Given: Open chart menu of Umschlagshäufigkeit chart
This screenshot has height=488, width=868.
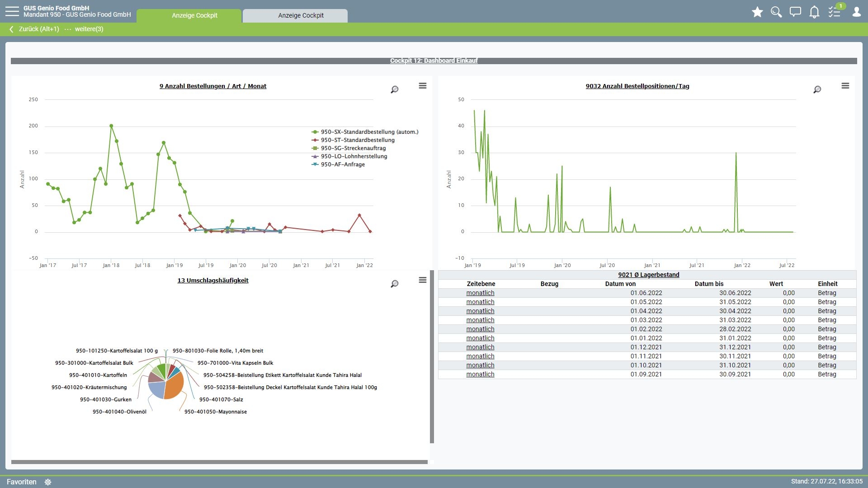Looking at the screenshot, I should coord(423,280).
